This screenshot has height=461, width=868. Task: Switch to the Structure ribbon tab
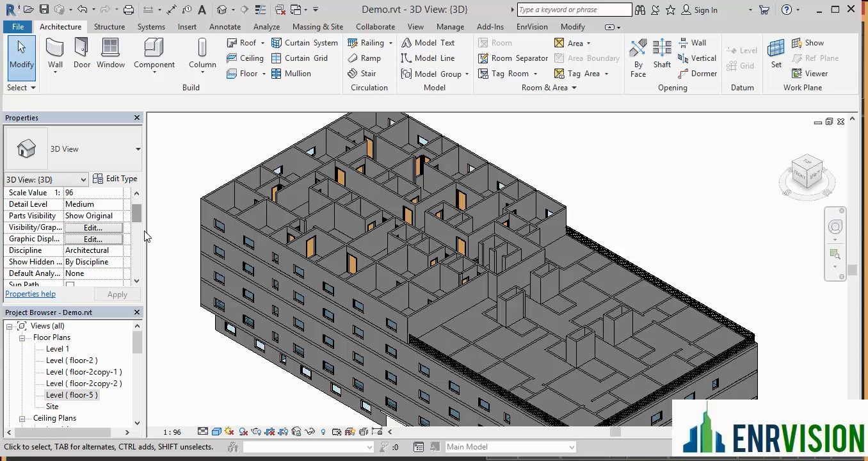point(109,27)
